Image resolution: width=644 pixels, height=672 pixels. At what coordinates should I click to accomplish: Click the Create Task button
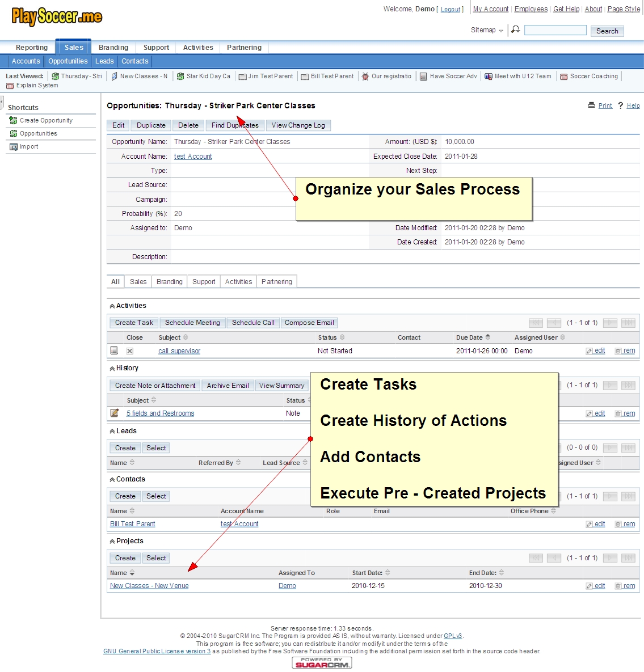pyautogui.click(x=134, y=323)
